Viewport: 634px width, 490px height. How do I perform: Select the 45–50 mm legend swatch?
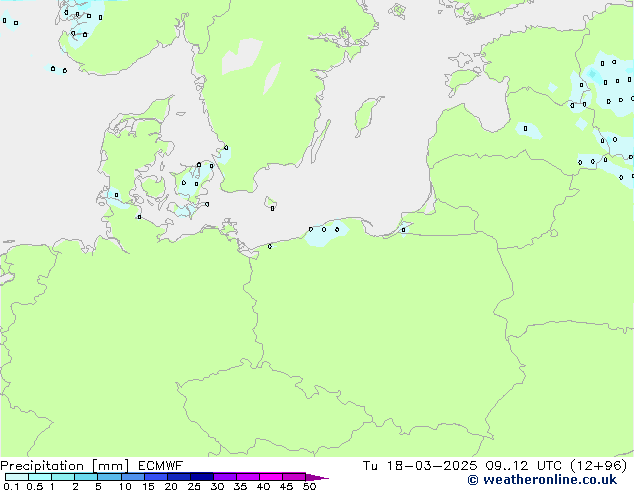pos(294,477)
